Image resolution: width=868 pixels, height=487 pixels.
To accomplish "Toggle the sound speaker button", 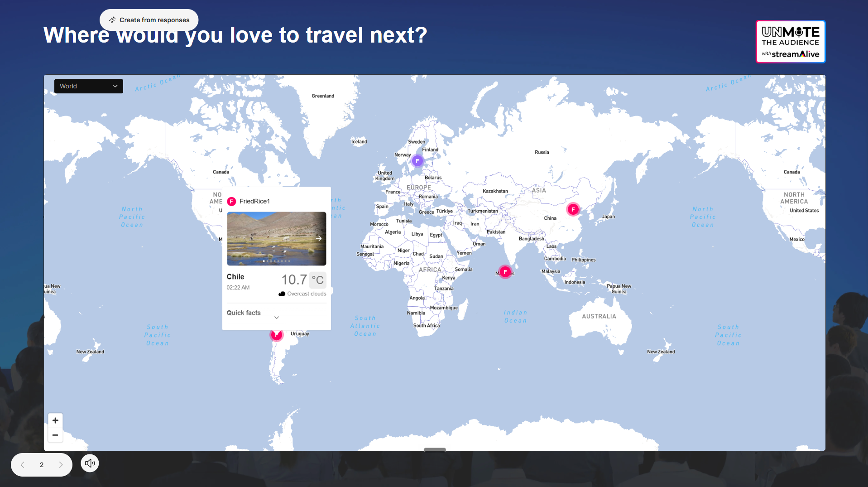I will [90, 463].
